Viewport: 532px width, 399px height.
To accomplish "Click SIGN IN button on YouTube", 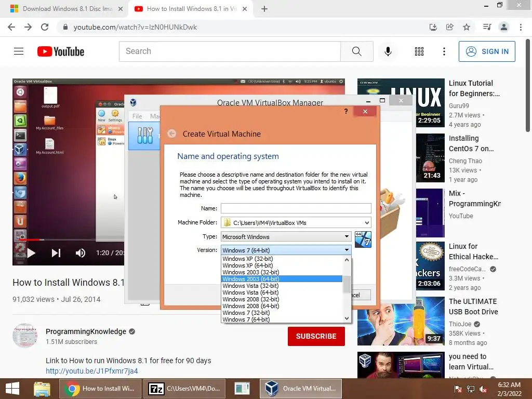I will click(x=487, y=51).
